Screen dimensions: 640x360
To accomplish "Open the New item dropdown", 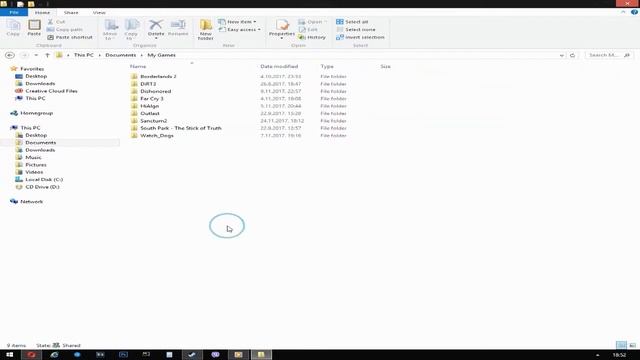I will [238, 22].
